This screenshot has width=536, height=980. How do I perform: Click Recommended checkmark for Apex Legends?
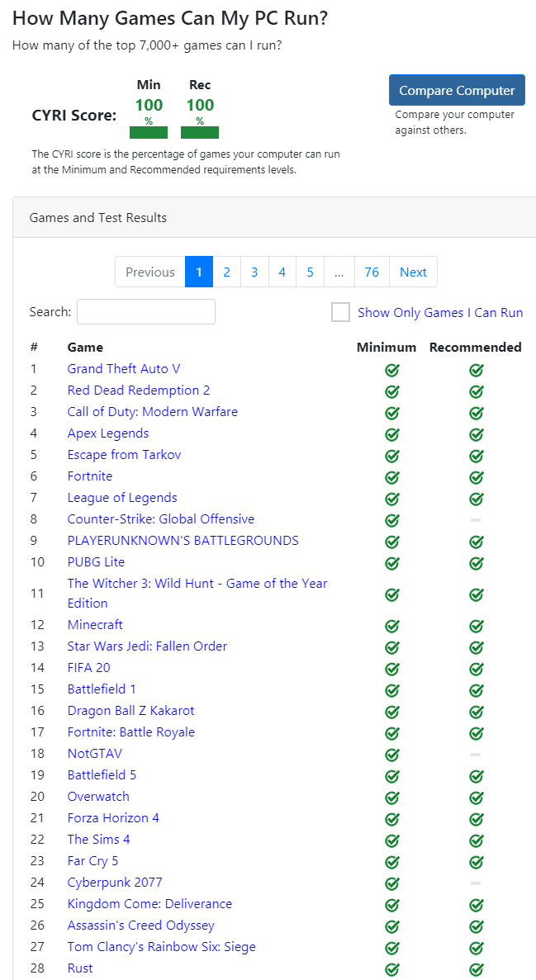[476, 435]
